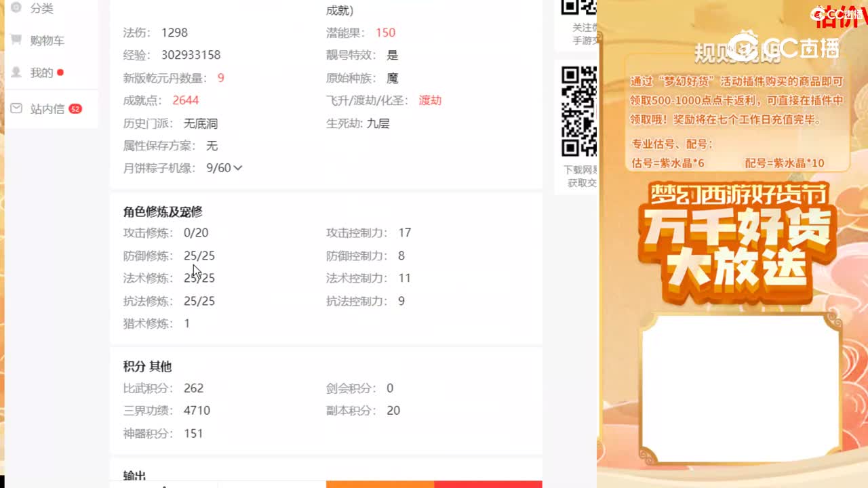Image resolution: width=868 pixels, height=488 pixels.
Task: Expand the 月饼粽子机缘 9/60 dropdown
Action: (224, 168)
